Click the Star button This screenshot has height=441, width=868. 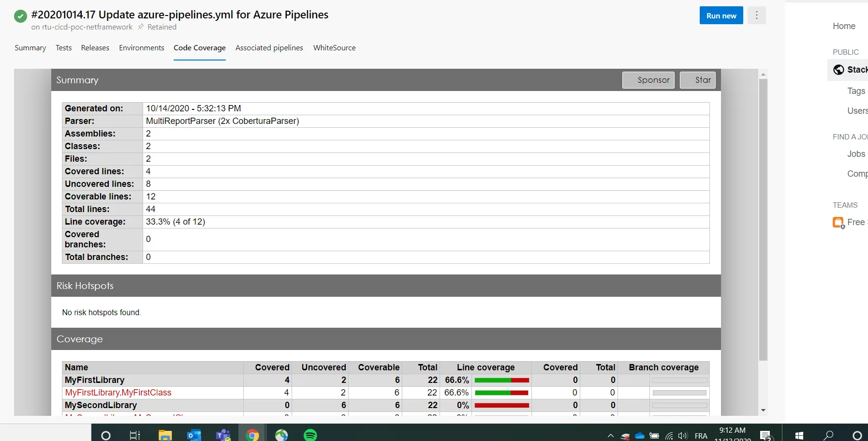698,80
